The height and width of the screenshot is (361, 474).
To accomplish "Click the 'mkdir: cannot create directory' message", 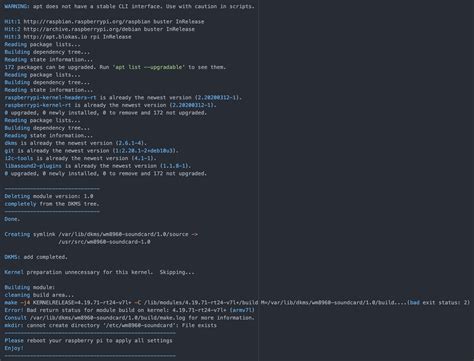I will point(110,325).
